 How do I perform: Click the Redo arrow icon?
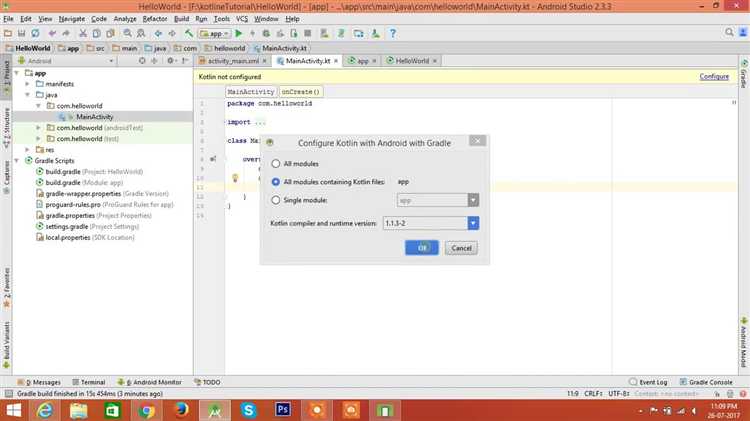click(66, 33)
